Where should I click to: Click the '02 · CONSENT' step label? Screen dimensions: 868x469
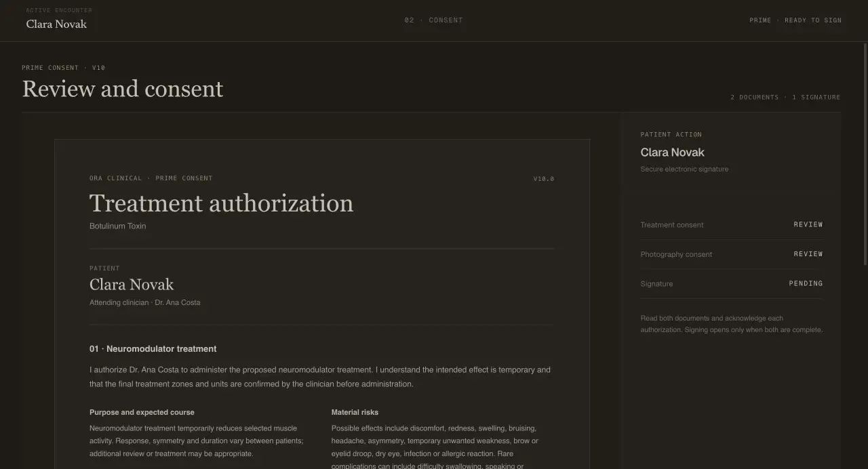[x=433, y=20]
